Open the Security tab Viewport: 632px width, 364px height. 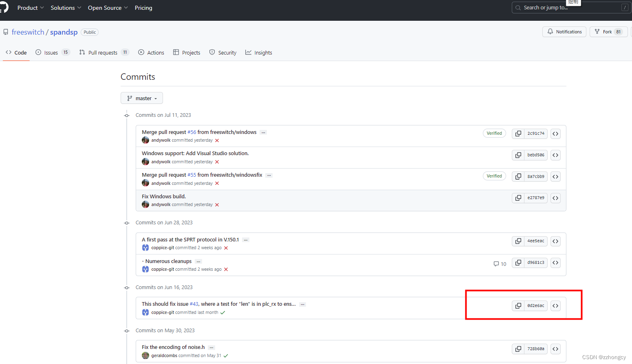[x=223, y=53]
